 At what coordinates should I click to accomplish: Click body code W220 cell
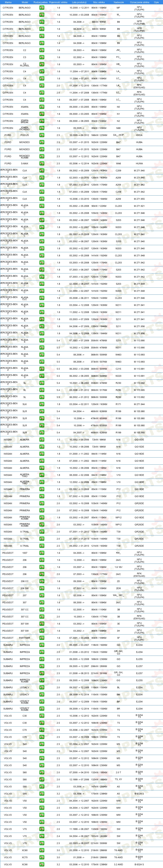[x=118, y=376]
